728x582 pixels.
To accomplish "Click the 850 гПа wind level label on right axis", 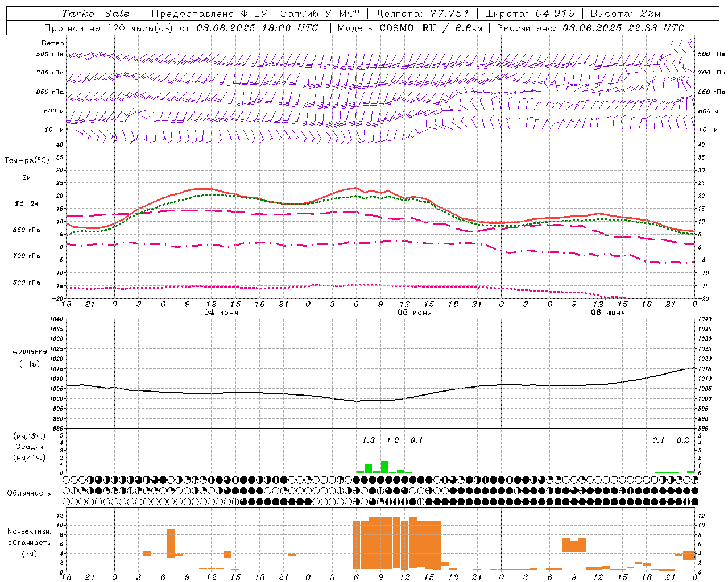I will point(712,92).
